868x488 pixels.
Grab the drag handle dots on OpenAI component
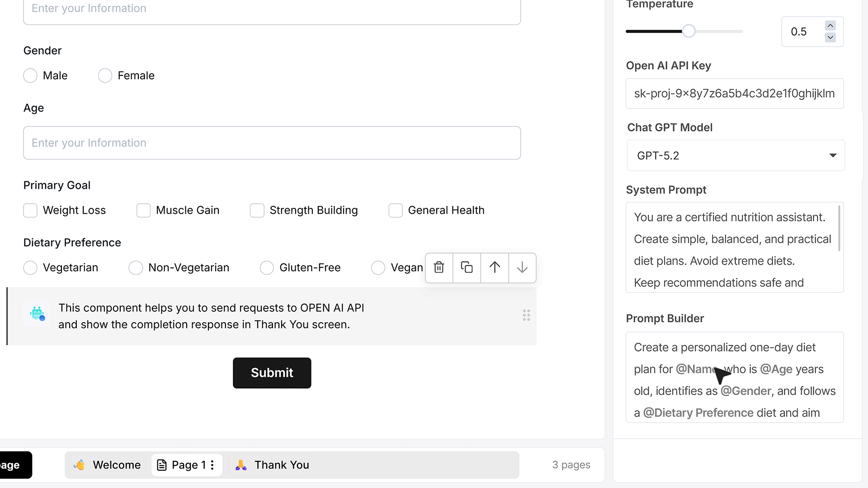[526, 315]
